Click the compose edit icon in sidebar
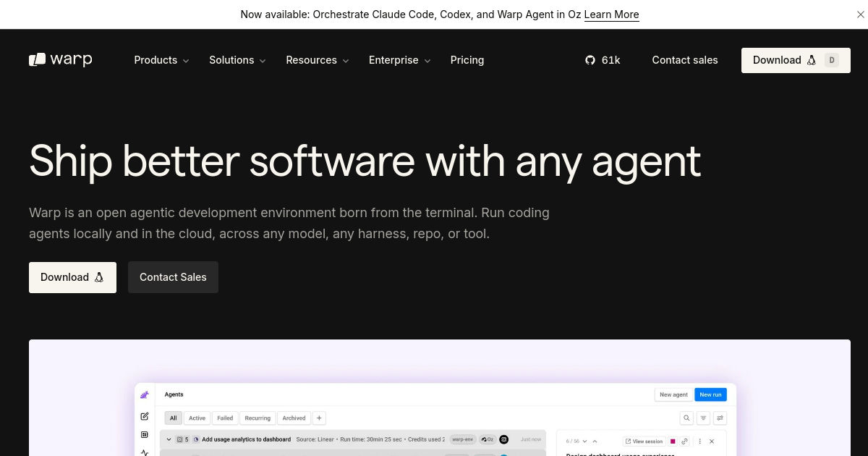Screen dimensions: 868x456 pos(145,416)
